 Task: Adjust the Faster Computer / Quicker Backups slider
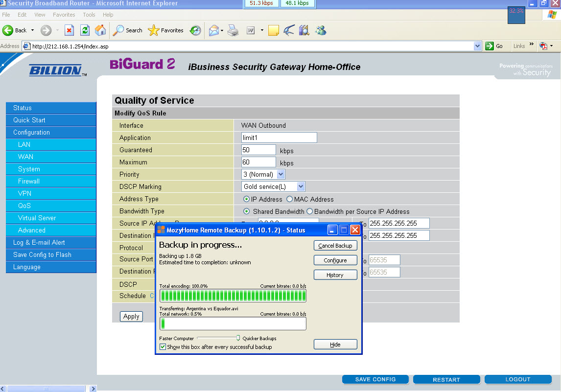(238, 338)
